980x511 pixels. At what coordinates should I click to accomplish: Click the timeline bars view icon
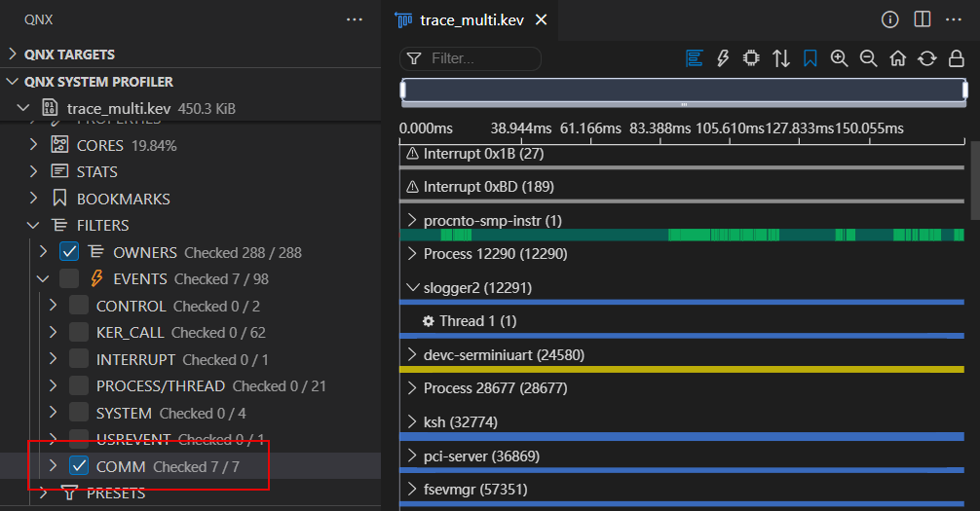click(694, 58)
